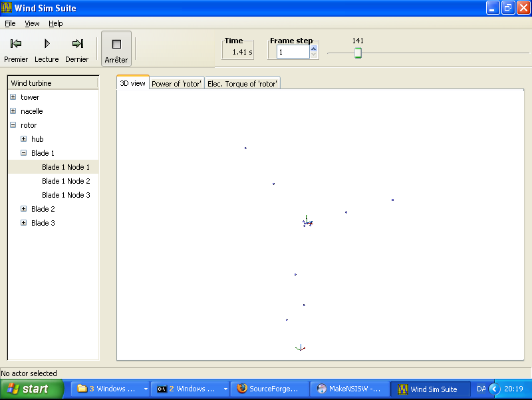Image resolution: width=532 pixels, height=400 pixels.
Task: Stop the simulation with Arrêter
Action: pos(116,49)
